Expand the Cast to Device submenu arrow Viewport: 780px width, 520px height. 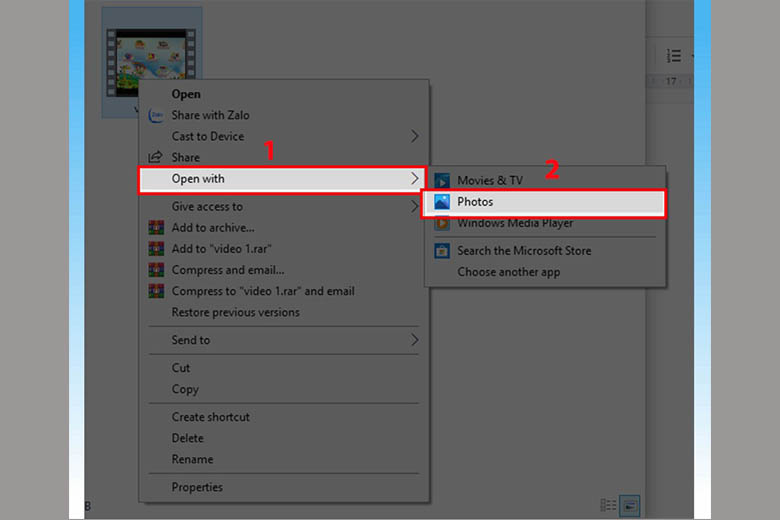point(415,136)
